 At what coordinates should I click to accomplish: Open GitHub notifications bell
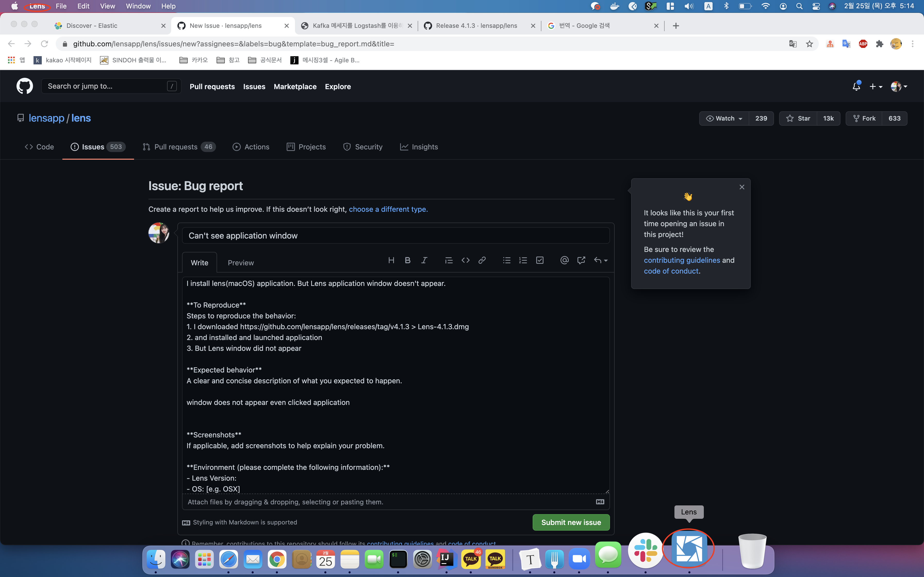(x=856, y=86)
